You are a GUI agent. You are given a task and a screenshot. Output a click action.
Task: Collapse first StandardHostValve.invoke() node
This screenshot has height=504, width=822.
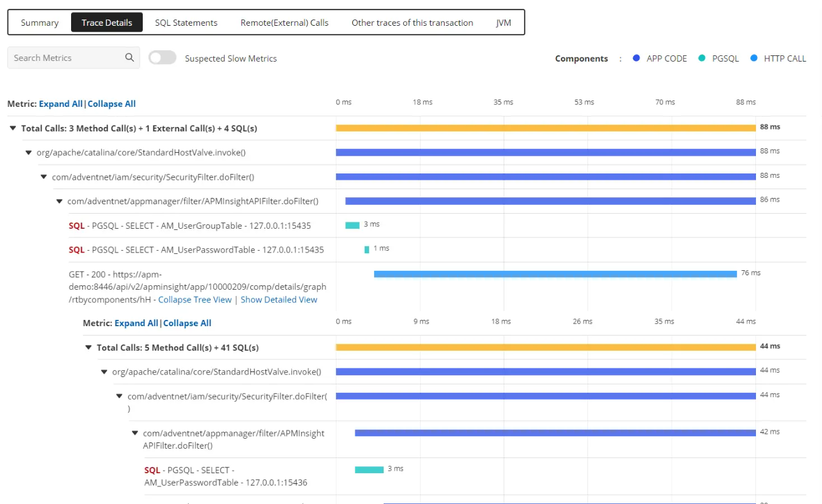(28, 153)
